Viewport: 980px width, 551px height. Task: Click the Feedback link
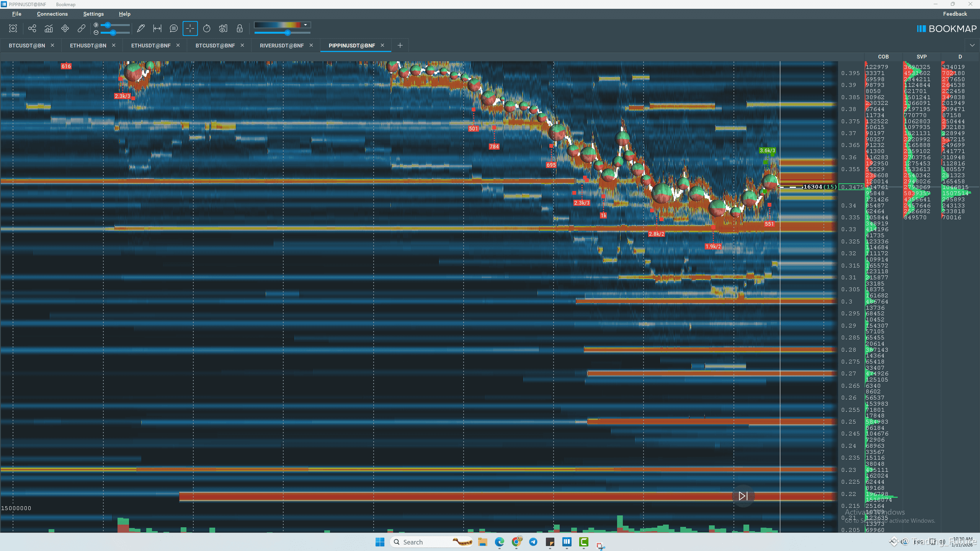click(955, 14)
